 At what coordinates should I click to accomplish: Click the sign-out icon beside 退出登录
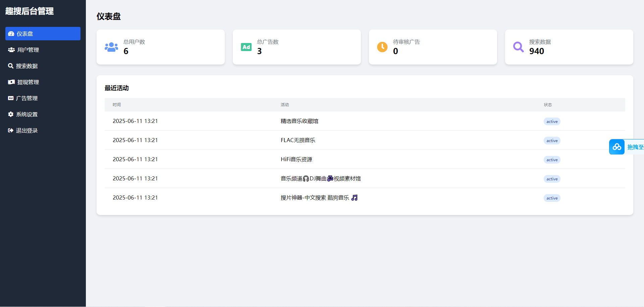(11, 130)
